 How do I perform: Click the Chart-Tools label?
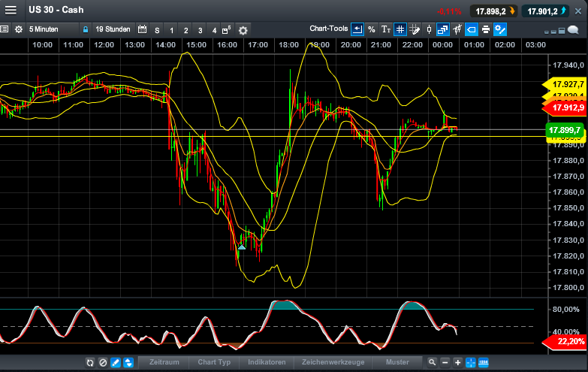[x=329, y=29]
